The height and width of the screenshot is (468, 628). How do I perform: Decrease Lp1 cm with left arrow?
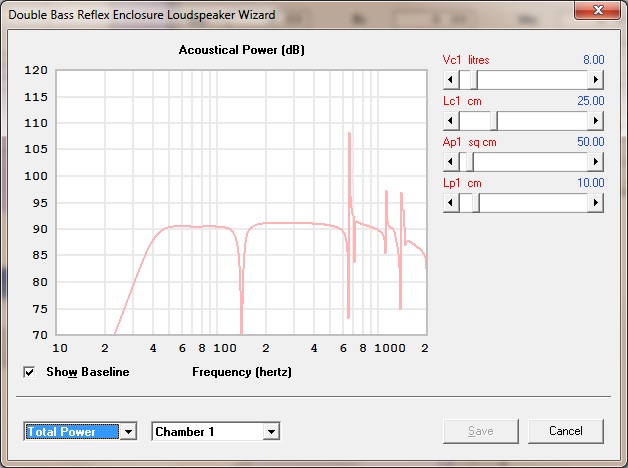tap(451, 203)
